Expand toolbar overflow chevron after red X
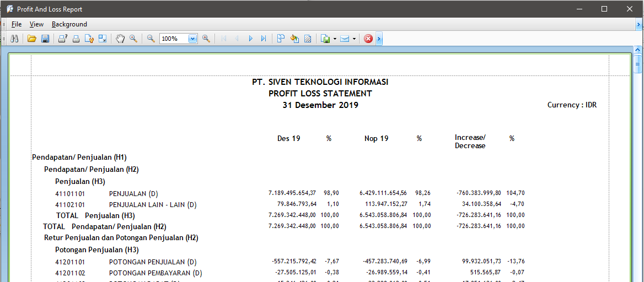 379,39
